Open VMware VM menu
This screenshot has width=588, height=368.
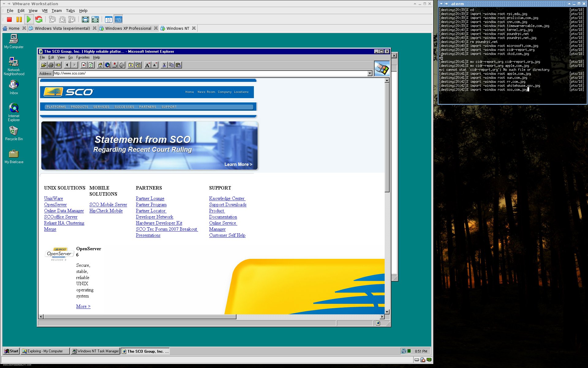coord(45,11)
